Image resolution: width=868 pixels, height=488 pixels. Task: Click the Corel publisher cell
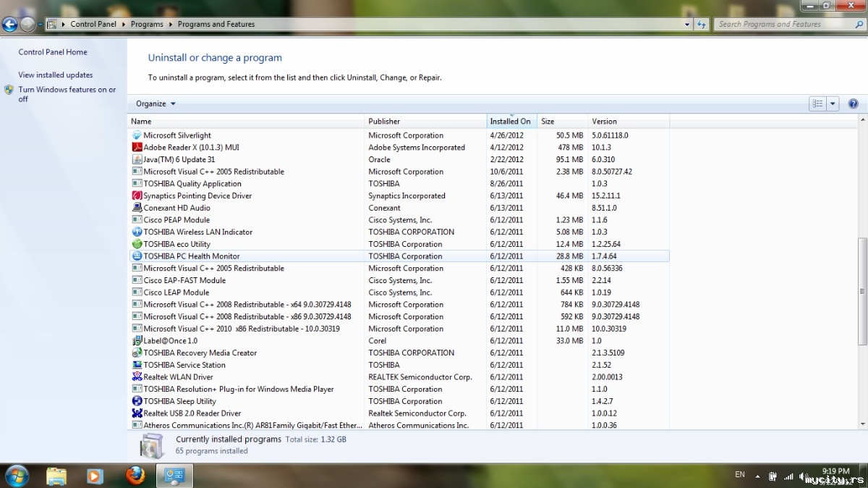click(377, 340)
